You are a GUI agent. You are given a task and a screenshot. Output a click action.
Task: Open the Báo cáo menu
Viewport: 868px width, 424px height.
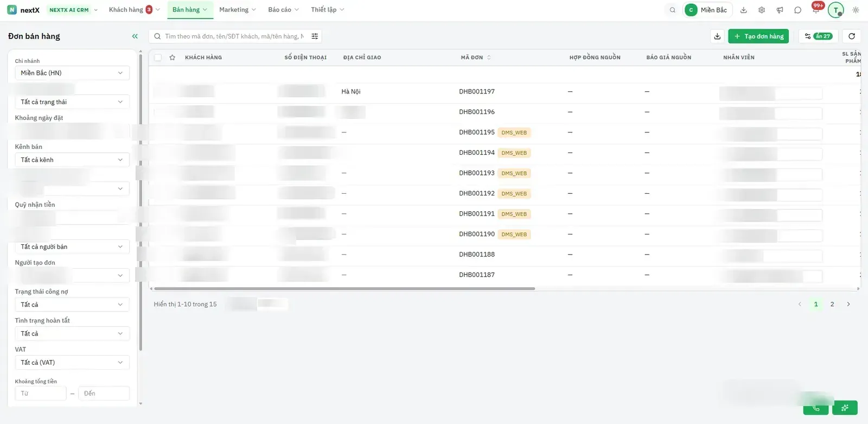point(283,10)
